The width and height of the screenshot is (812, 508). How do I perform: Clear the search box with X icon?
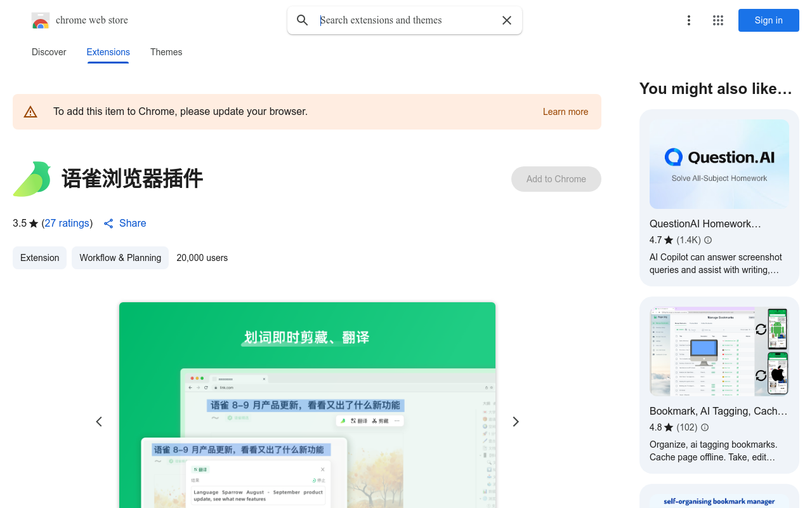click(507, 20)
